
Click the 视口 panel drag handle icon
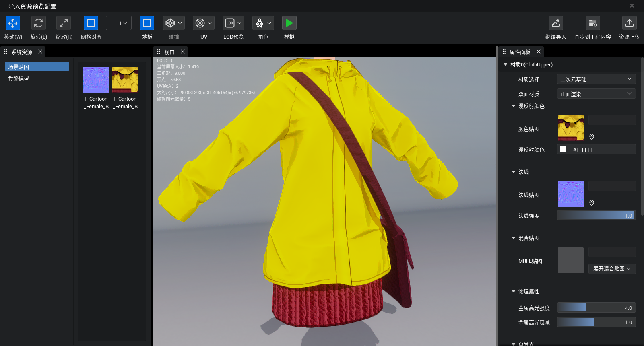pyautogui.click(x=159, y=52)
